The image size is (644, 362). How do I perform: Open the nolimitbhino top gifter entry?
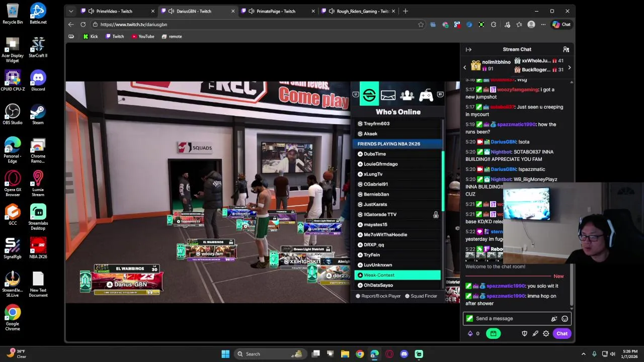[490, 65]
